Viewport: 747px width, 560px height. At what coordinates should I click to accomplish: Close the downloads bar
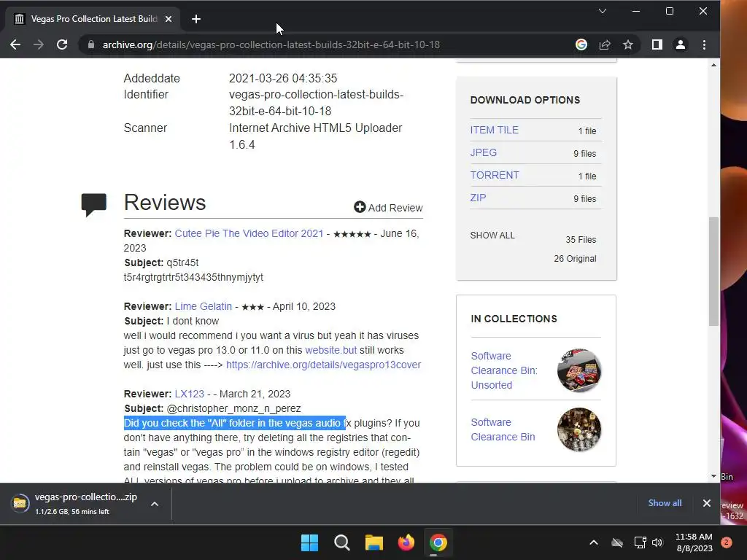click(x=706, y=503)
